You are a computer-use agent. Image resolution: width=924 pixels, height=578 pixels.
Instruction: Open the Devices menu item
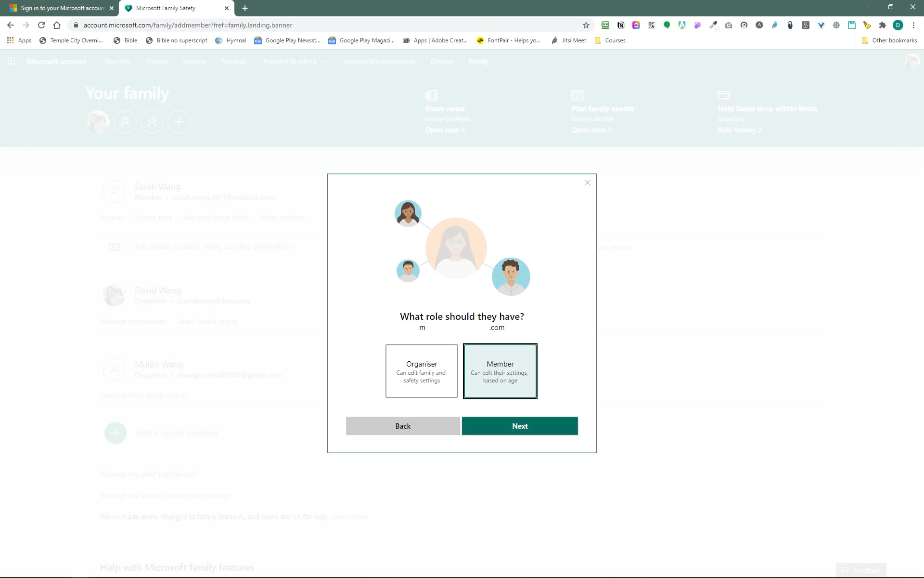click(x=442, y=61)
